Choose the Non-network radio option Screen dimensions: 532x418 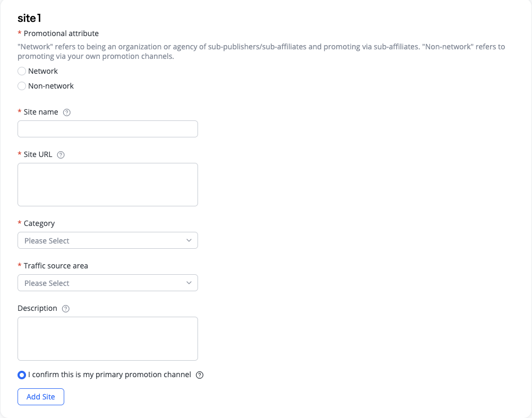(22, 86)
